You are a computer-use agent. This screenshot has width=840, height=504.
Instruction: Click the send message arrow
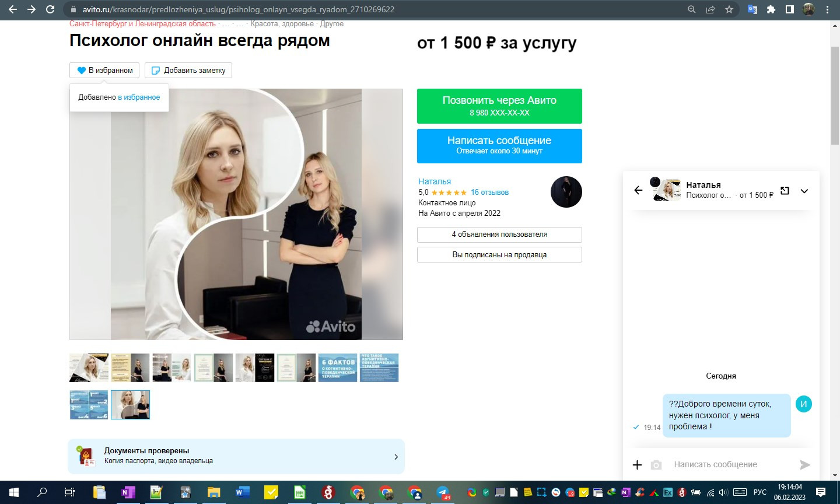(x=805, y=464)
